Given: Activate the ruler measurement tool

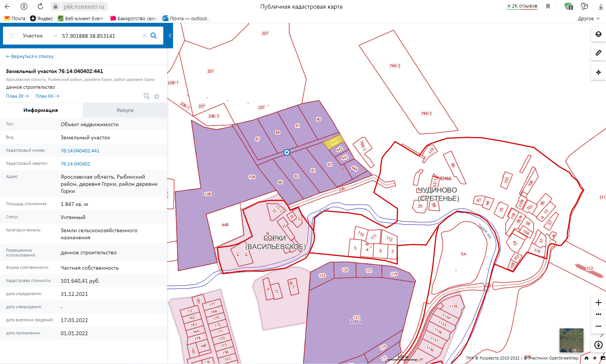Looking at the screenshot, I should point(598,53).
